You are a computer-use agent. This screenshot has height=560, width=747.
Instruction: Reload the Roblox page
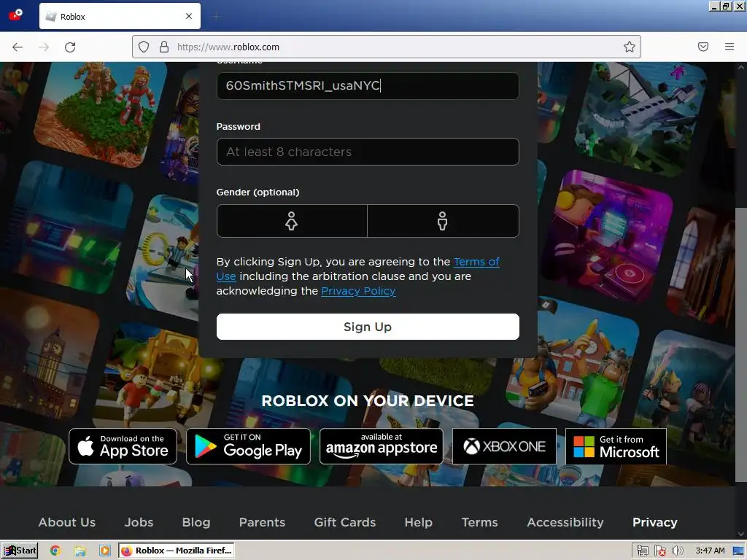(70, 47)
